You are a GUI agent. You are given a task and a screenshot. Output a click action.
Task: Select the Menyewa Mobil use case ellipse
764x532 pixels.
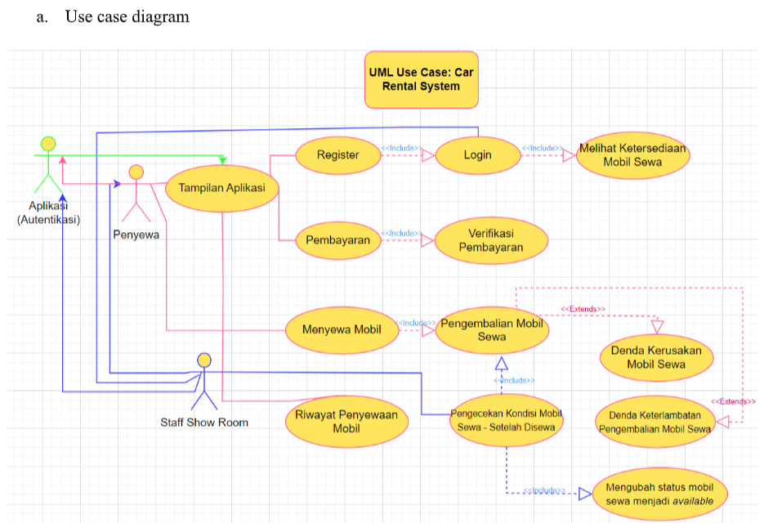[x=342, y=330]
